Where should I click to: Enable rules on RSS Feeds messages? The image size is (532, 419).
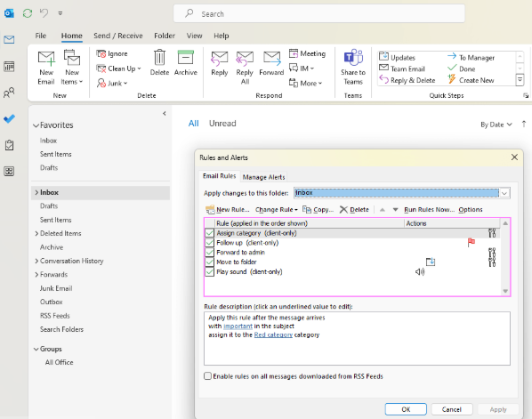pos(207,376)
